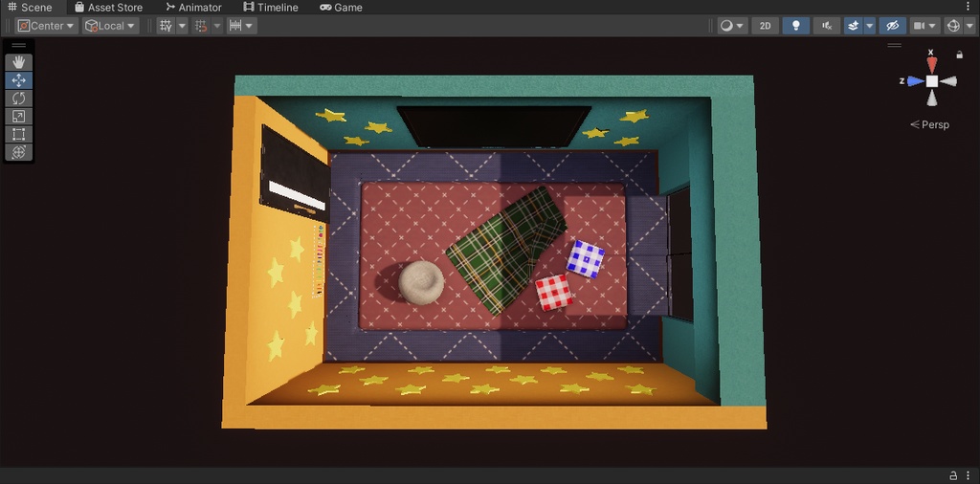980x484 pixels.
Task: Open the three-dot menu in bottom status bar
Action: click(x=968, y=475)
